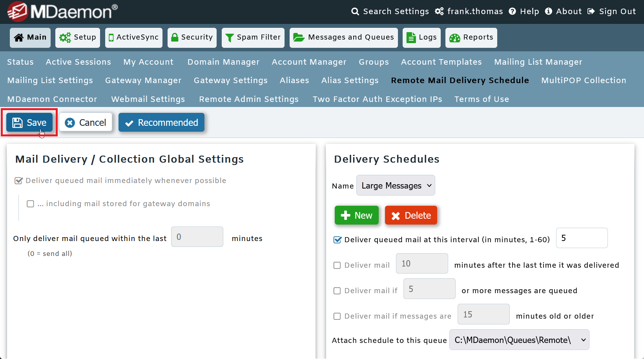Select the Security padlock icon
Screen dimensions: 644x359
(175, 37)
